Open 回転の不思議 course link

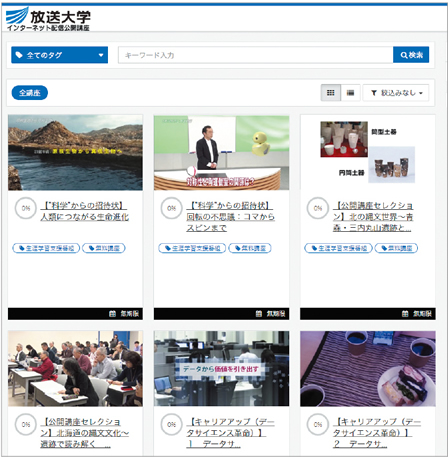click(230, 217)
